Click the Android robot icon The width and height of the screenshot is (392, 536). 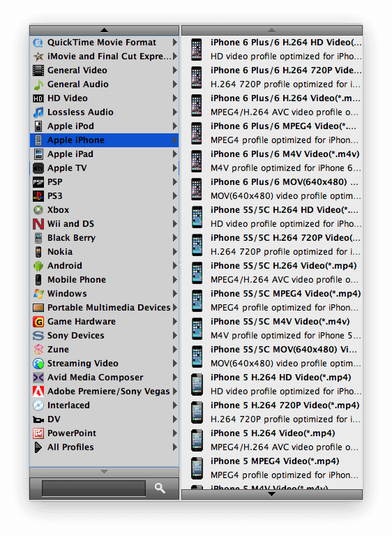(x=38, y=266)
